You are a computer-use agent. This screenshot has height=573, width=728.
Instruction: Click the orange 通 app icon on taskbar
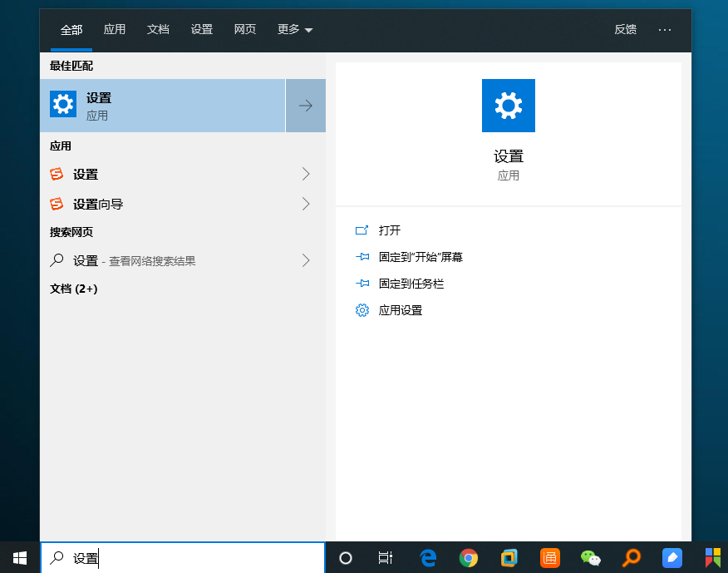tap(549, 558)
